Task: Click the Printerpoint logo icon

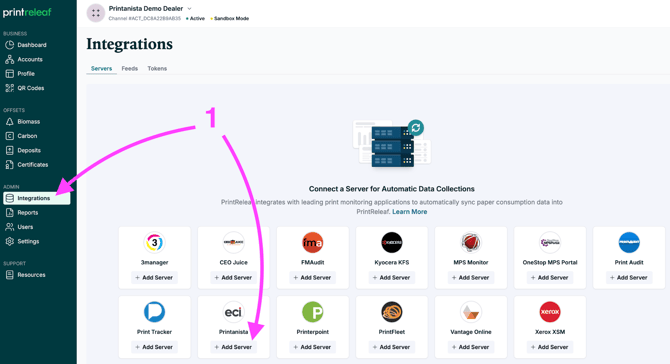Action: point(312,312)
